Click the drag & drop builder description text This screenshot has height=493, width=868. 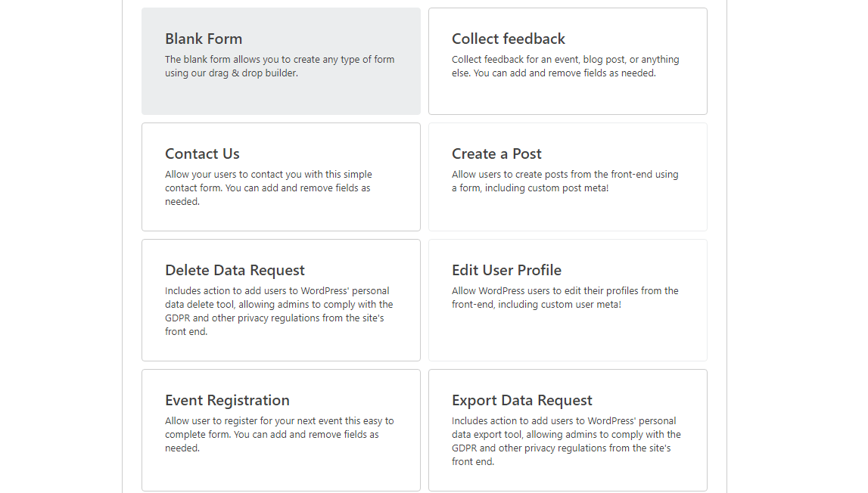(279, 67)
